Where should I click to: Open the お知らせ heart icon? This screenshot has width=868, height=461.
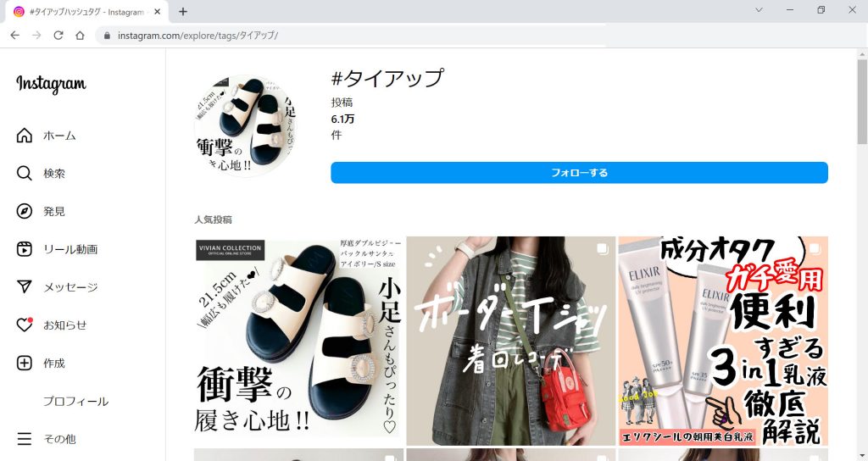[x=25, y=325]
